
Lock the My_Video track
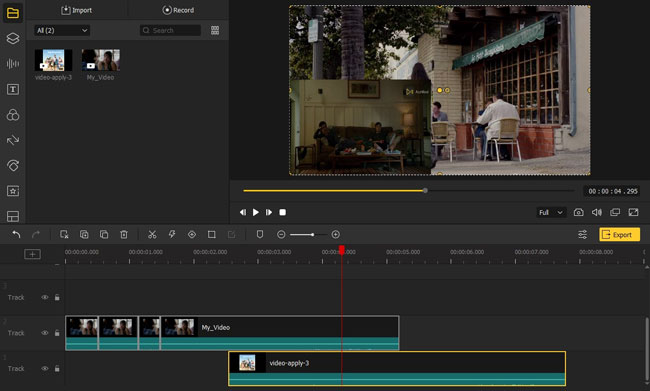[x=57, y=333]
